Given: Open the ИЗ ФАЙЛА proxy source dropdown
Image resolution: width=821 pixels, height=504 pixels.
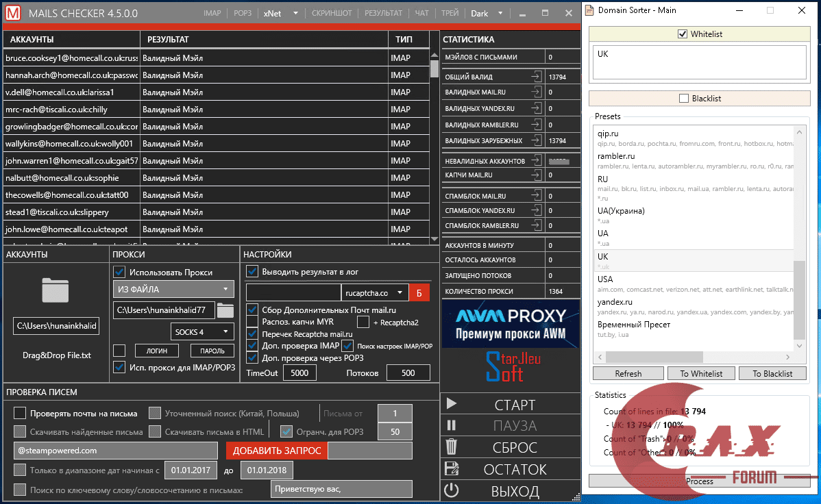Looking at the screenshot, I should click(173, 289).
